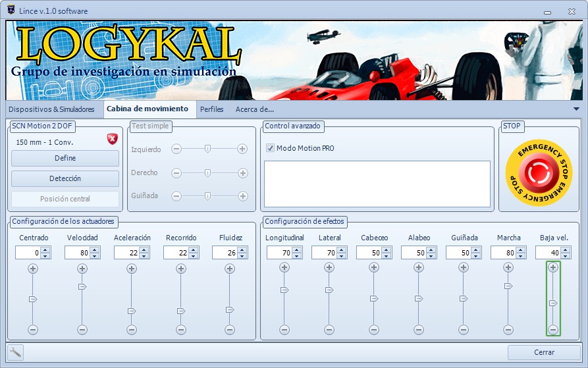
Task: Increase Fluidez value with up arrow
Action: pyautogui.click(x=242, y=250)
